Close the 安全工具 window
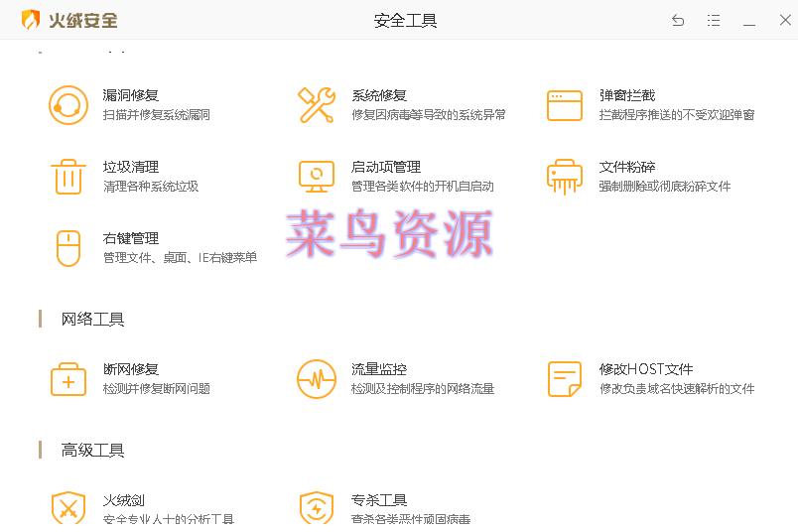Image resolution: width=798 pixels, height=532 pixels. tap(785, 20)
